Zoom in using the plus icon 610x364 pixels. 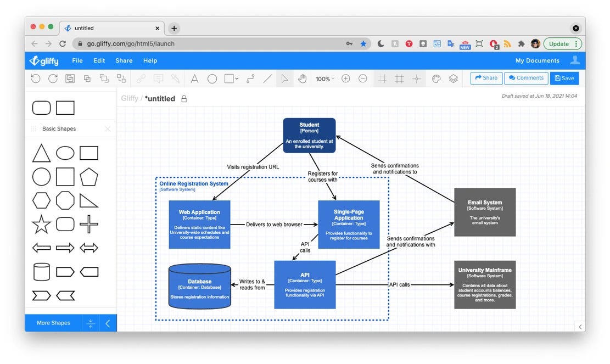[346, 79]
